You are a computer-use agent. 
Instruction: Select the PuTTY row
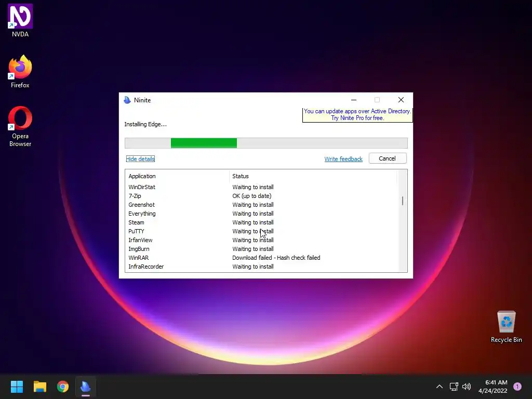tap(262, 231)
